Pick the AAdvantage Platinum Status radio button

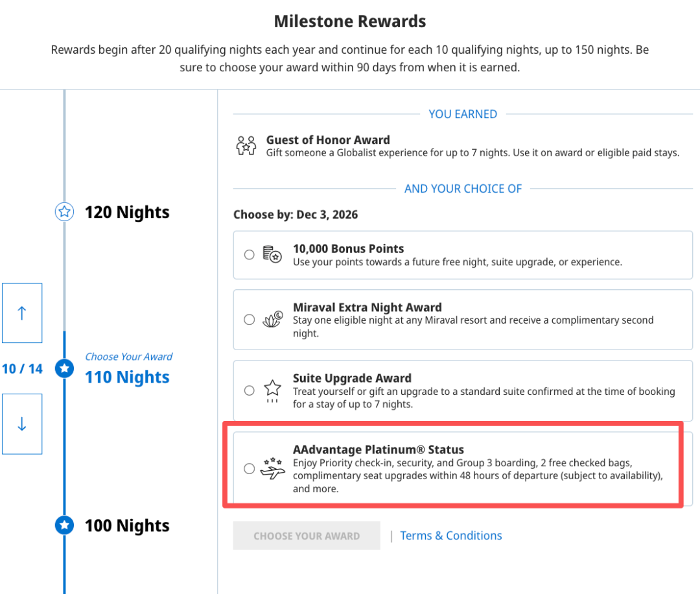click(x=249, y=468)
